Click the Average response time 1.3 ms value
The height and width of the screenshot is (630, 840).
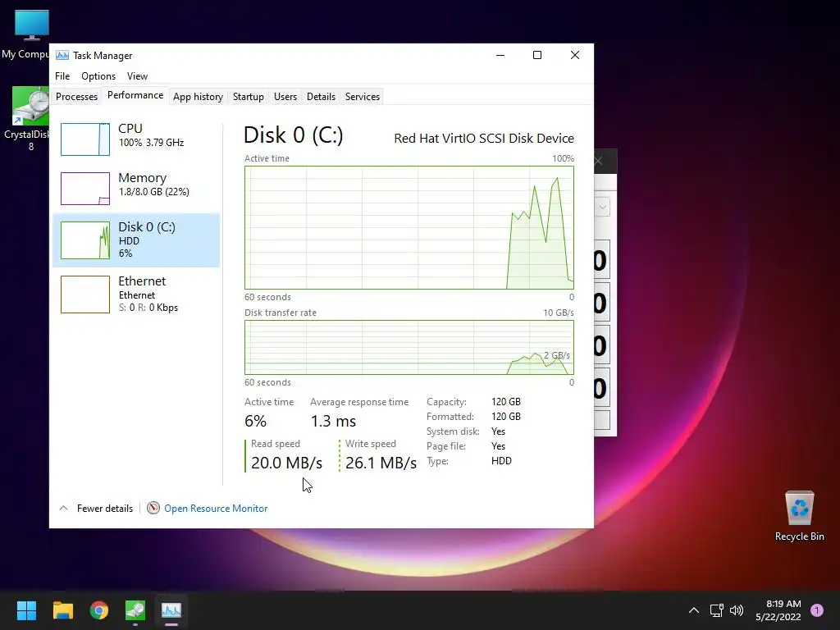(333, 421)
